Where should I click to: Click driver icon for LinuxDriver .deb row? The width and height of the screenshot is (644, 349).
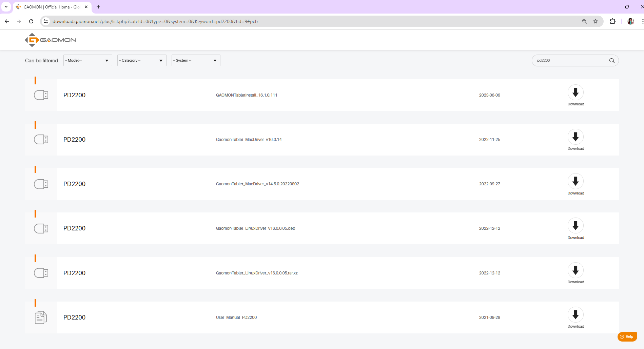coord(41,228)
